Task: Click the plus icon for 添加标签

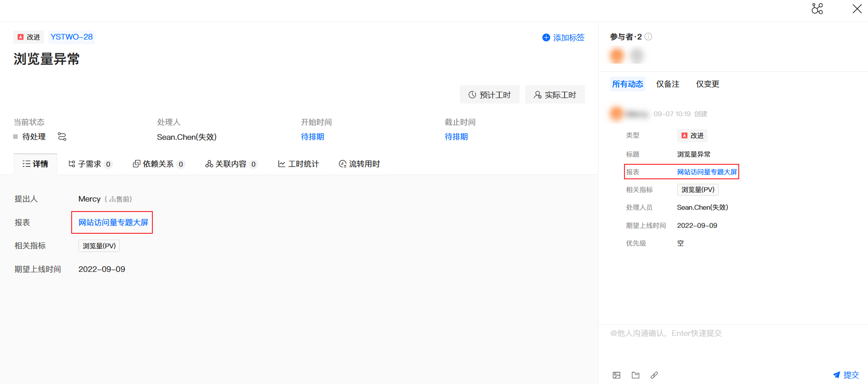Action: (x=546, y=38)
